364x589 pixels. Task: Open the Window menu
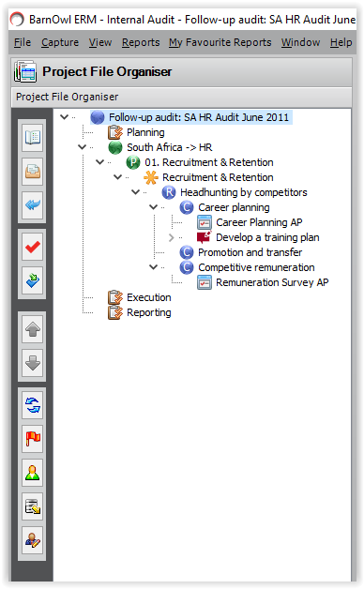[x=300, y=42]
